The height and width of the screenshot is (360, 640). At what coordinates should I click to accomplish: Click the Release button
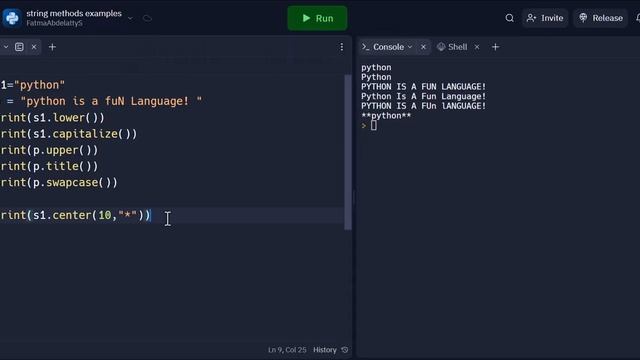601,18
